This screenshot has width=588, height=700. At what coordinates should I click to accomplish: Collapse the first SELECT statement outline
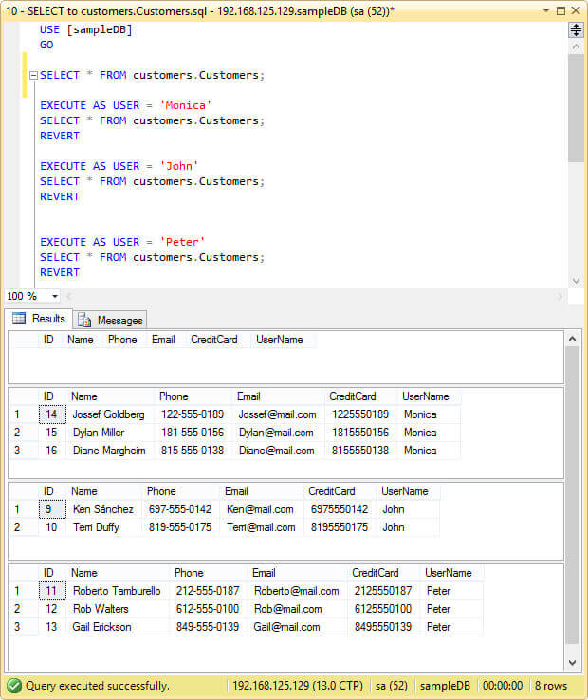point(33,75)
